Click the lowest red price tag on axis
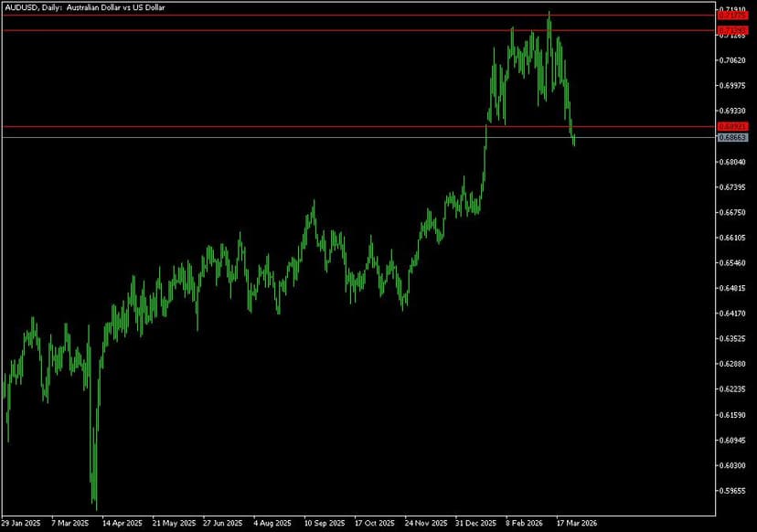Screen dimensions: 757x532 pyautogui.click(x=733, y=126)
